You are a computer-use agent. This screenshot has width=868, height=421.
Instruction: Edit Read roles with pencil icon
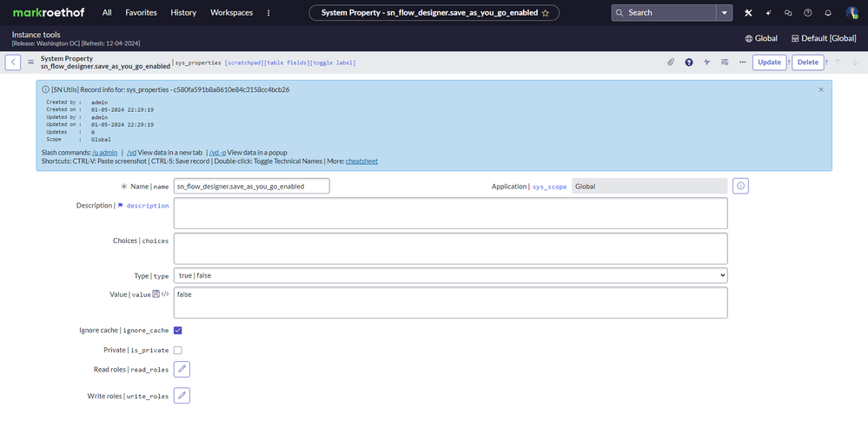point(182,370)
